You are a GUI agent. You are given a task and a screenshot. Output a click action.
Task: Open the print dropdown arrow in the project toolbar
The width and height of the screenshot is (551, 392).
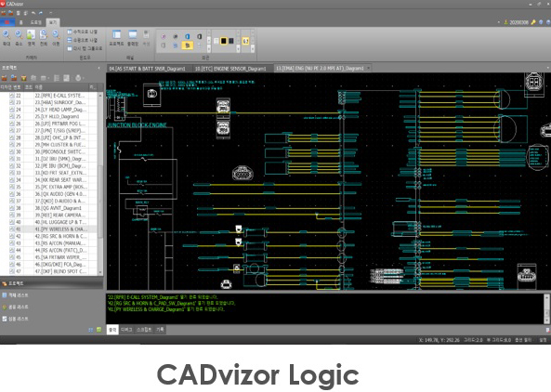[83, 78]
